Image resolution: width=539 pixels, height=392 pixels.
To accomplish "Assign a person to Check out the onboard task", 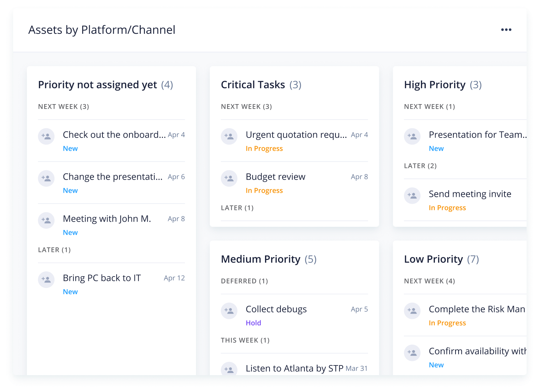I will 46,137.
